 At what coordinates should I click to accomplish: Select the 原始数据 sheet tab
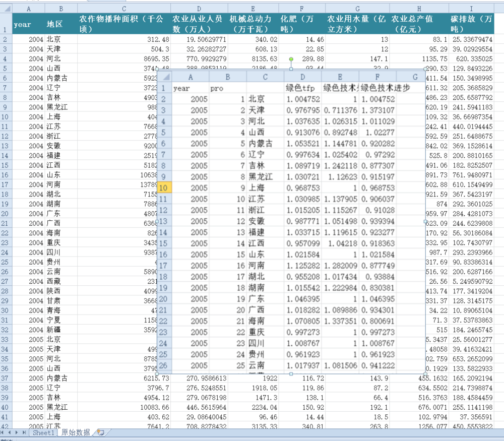tap(76, 432)
